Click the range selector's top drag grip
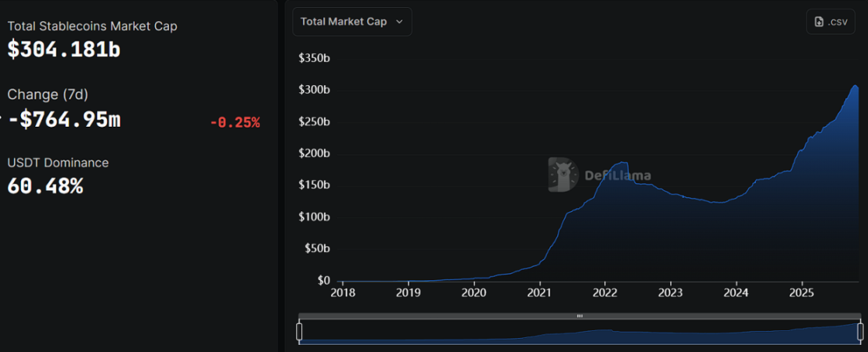The width and height of the screenshot is (868, 352). tap(580, 316)
